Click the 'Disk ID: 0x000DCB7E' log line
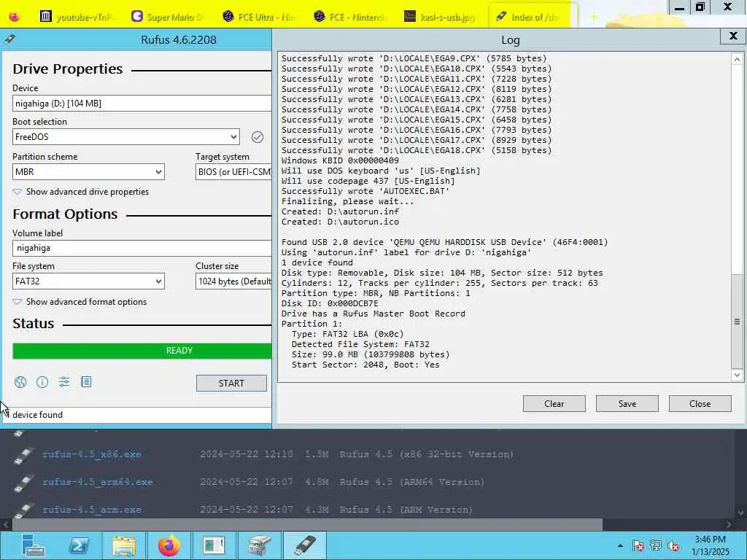Image resolution: width=747 pixels, height=560 pixels. [330, 303]
